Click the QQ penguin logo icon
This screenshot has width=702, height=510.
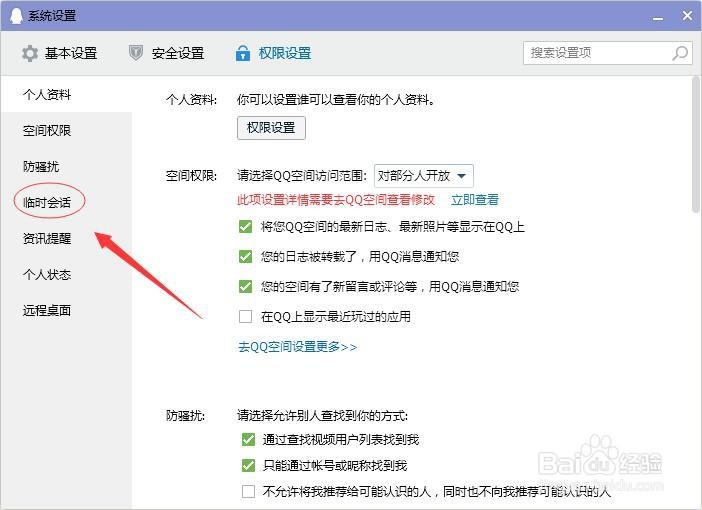pyautogui.click(x=16, y=16)
